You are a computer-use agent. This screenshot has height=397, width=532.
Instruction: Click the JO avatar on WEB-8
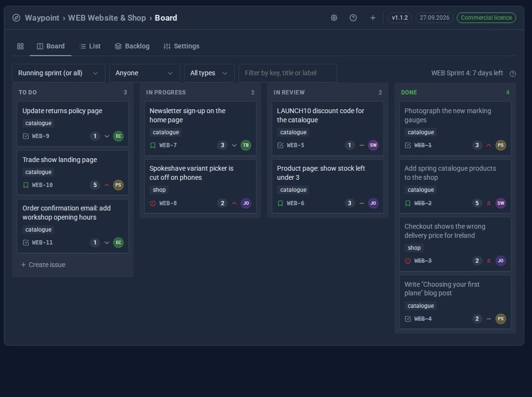tap(246, 203)
